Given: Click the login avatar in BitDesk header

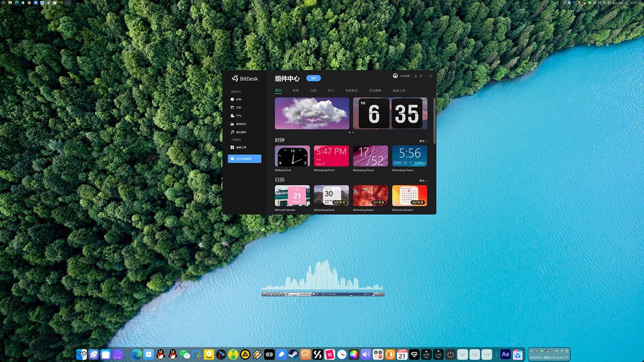Looking at the screenshot, I should (395, 76).
